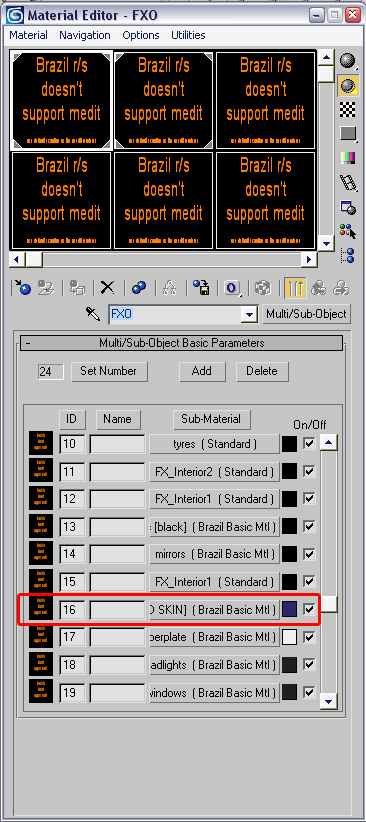366x822 pixels.
Task: Click Put to Library icon
Action: [x=201, y=287]
